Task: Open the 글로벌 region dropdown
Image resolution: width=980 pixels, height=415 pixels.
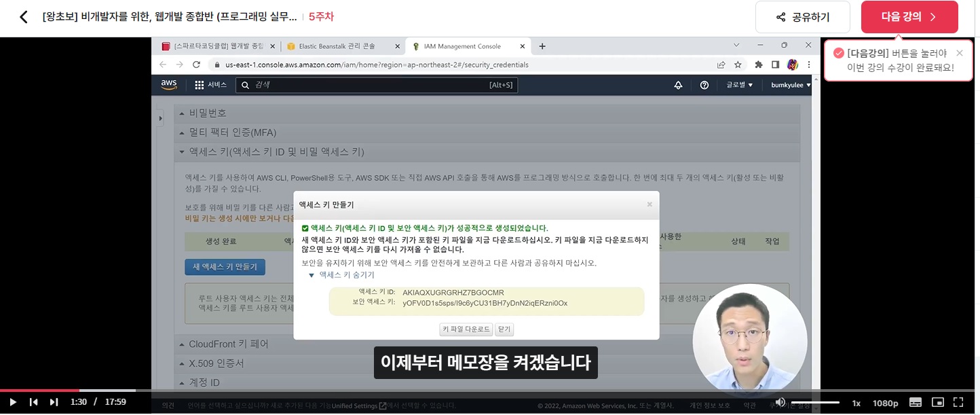Action: point(740,85)
